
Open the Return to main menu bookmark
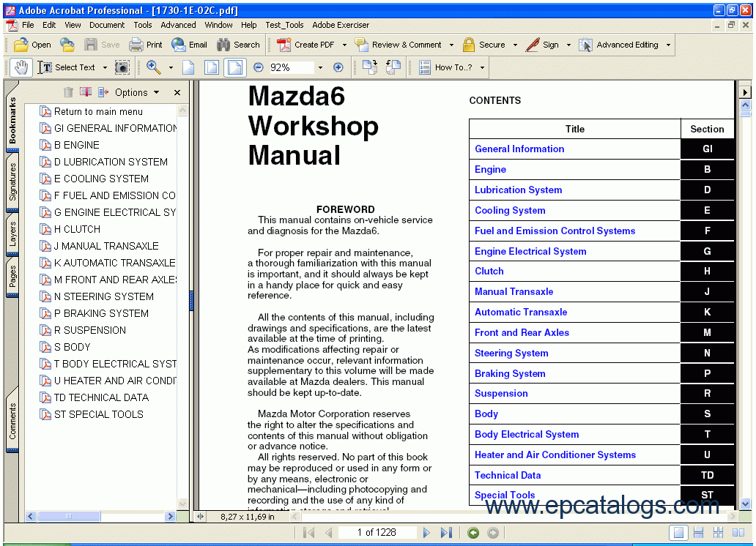(98, 111)
